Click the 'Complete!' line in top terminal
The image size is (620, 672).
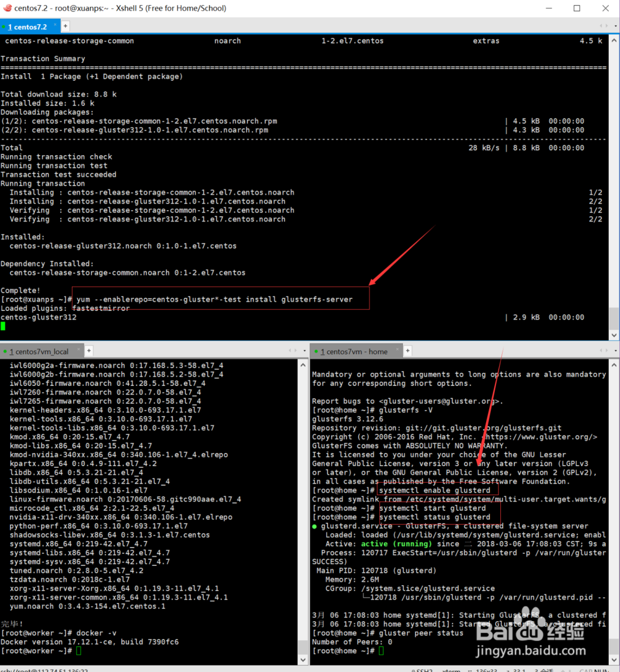[x=20, y=290]
